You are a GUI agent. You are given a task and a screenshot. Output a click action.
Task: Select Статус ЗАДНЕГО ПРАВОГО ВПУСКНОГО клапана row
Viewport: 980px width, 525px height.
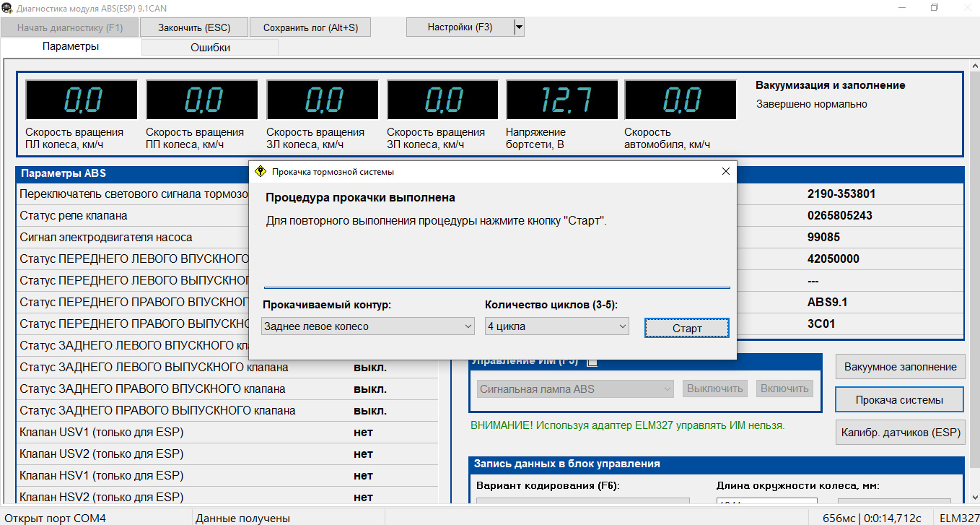pos(227,389)
